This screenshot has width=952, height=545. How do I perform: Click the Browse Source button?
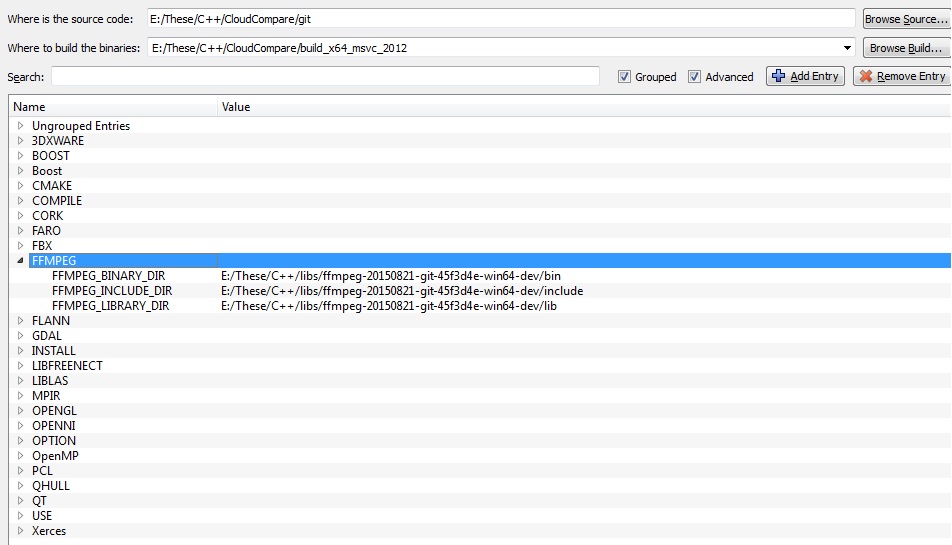click(906, 19)
